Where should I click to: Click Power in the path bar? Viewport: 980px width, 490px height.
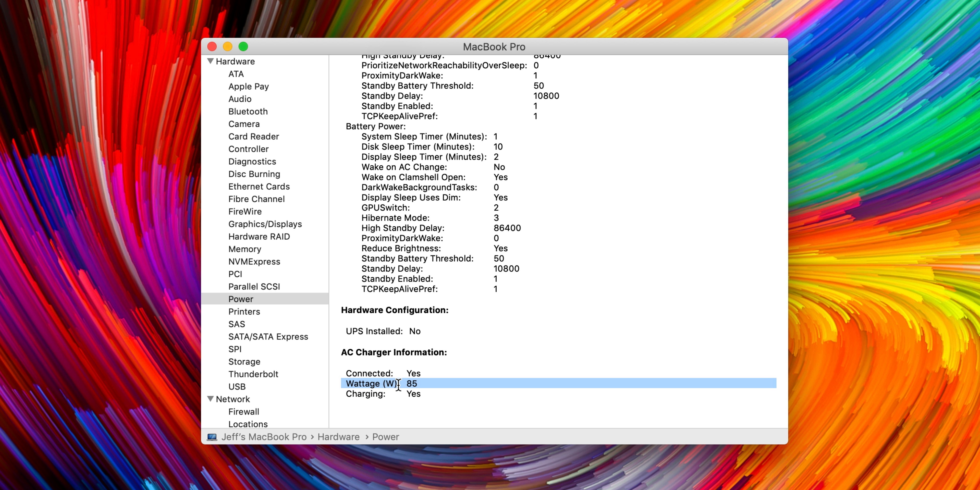[385, 437]
